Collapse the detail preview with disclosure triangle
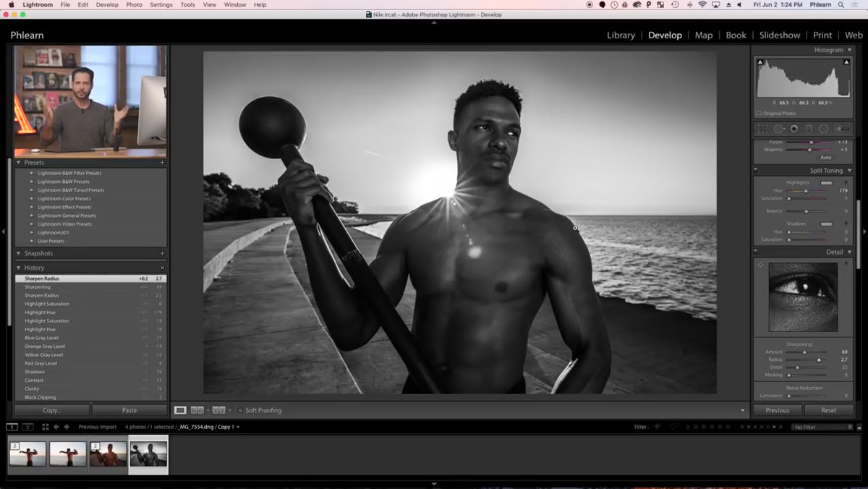 pyautogui.click(x=846, y=265)
